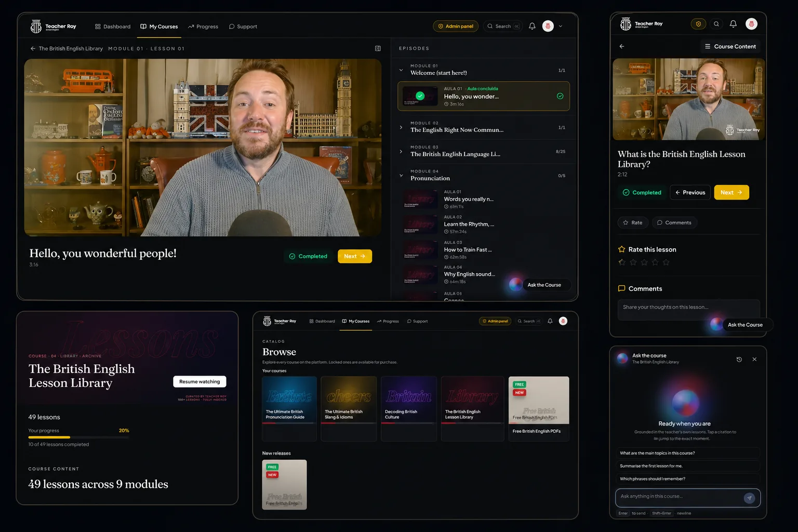Click Admin panel in the Browse catalog window
This screenshot has height=532, width=798.
tap(495, 321)
